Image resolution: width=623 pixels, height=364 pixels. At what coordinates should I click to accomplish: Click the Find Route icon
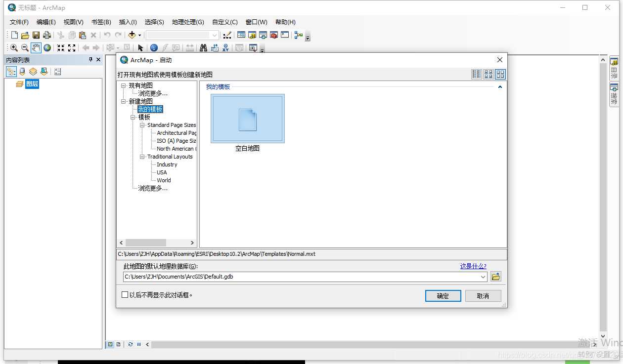pyautogui.click(x=215, y=48)
